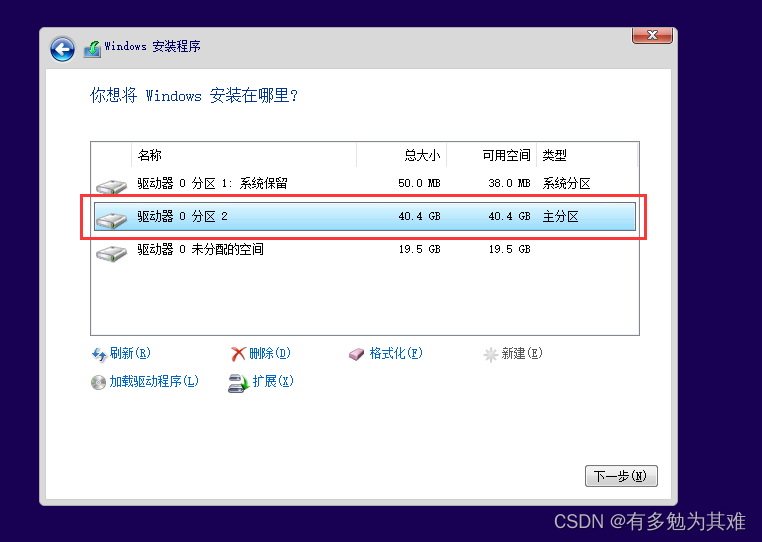Click the 你想将 Windows 安装在哪里? heading
The image size is (762, 542).
[x=194, y=95]
